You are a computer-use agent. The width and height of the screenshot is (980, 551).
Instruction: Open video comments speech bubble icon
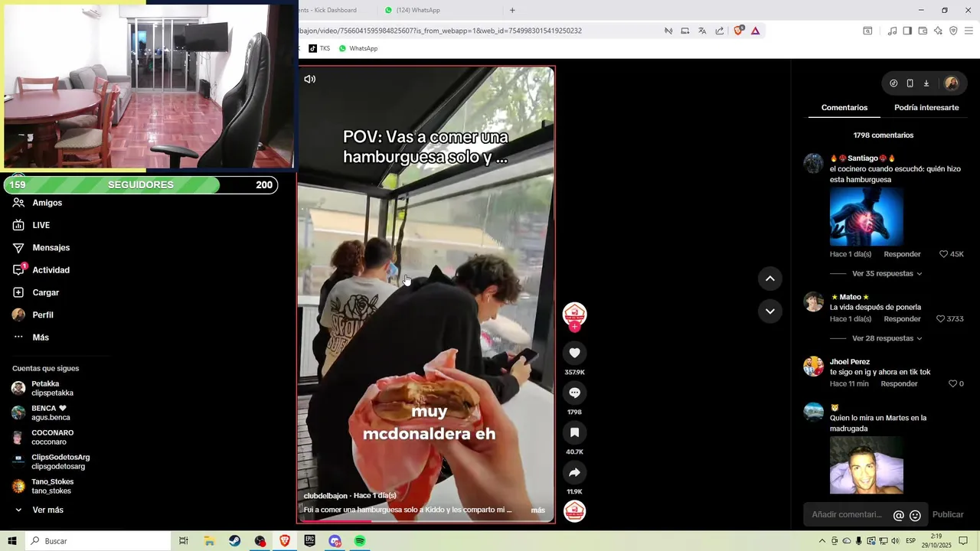[x=574, y=393]
